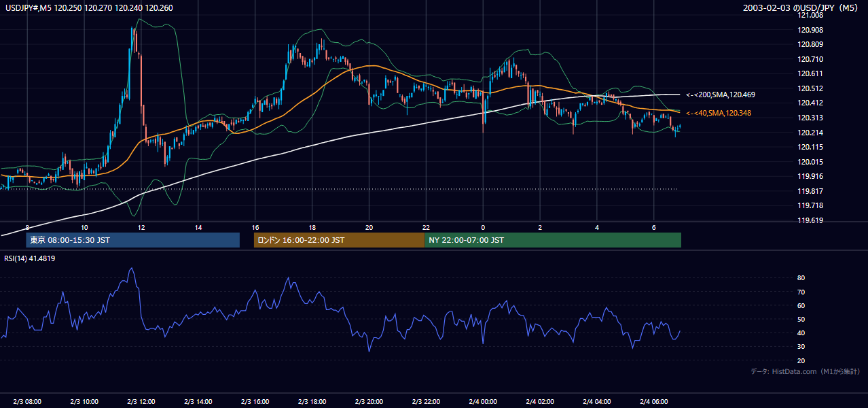This screenshot has height=408, width=868.
Task: Click RSI scale value 30
Action: pyautogui.click(x=801, y=347)
